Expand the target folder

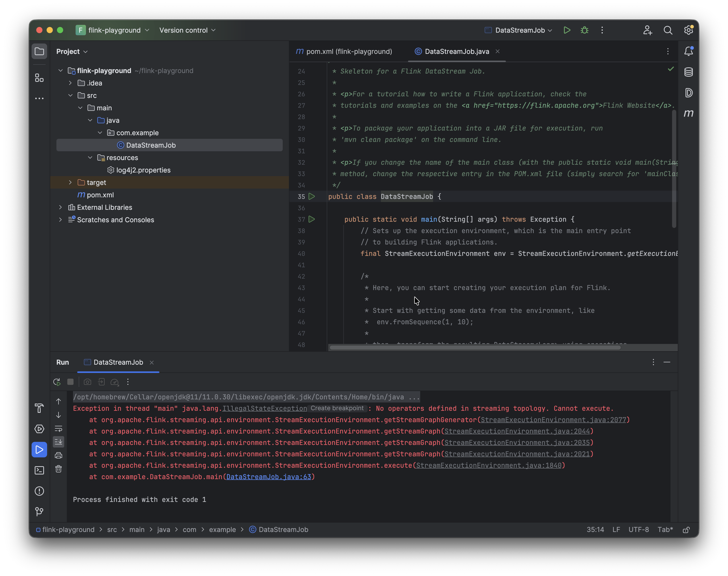[70, 182]
